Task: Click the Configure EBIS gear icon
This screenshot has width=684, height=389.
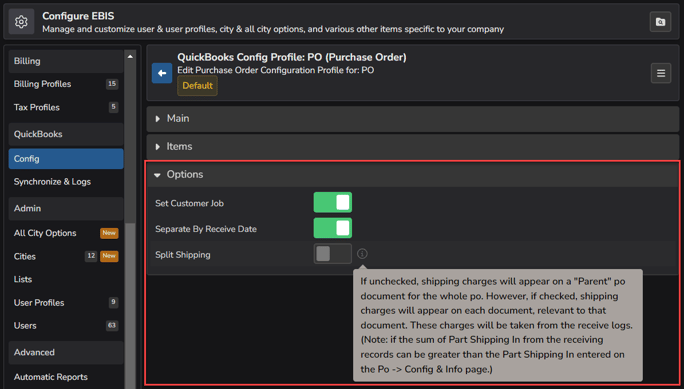Action: pyautogui.click(x=21, y=22)
